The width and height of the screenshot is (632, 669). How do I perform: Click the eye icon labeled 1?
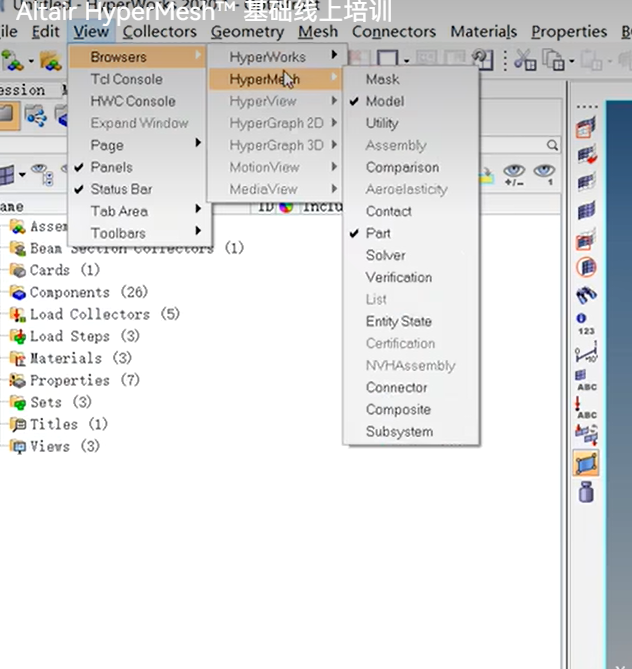click(544, 175)
